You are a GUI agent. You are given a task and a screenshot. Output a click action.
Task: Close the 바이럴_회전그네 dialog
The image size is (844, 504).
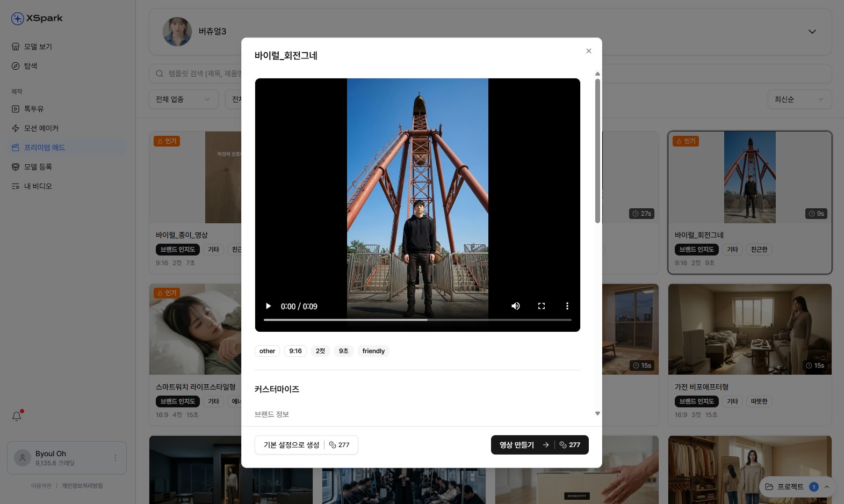(588, 51)
